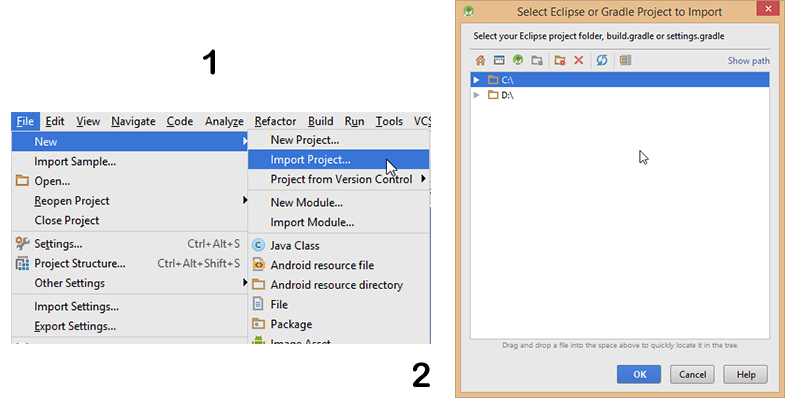Select New Project... in submenu
Viewport: 800px width, 400px height.
[x=339, y=140]
